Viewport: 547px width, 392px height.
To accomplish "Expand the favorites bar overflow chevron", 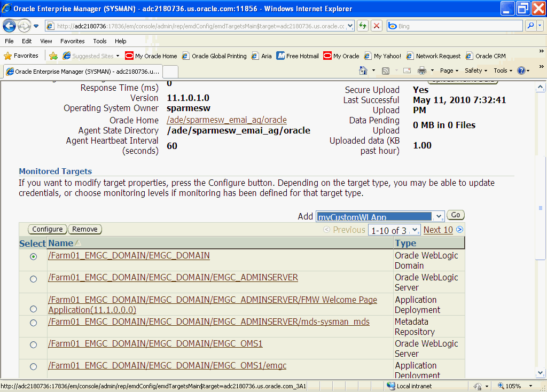I will (x=541, y=51).
